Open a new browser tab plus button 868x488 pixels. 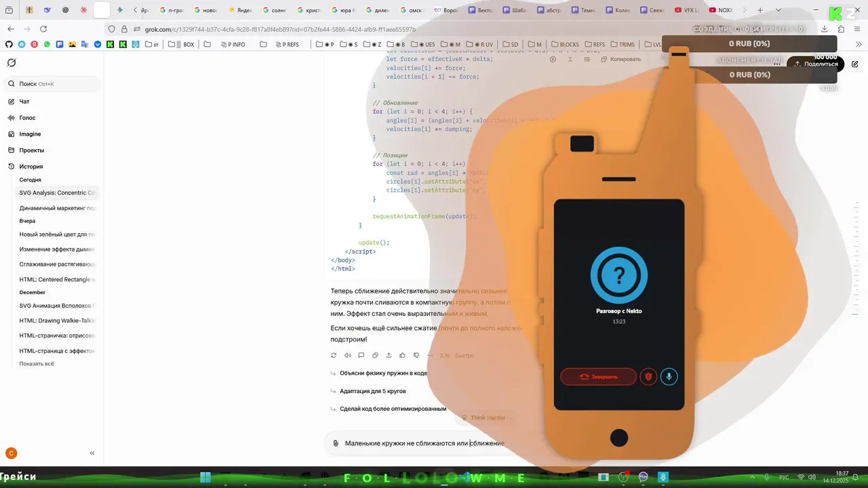760,10
